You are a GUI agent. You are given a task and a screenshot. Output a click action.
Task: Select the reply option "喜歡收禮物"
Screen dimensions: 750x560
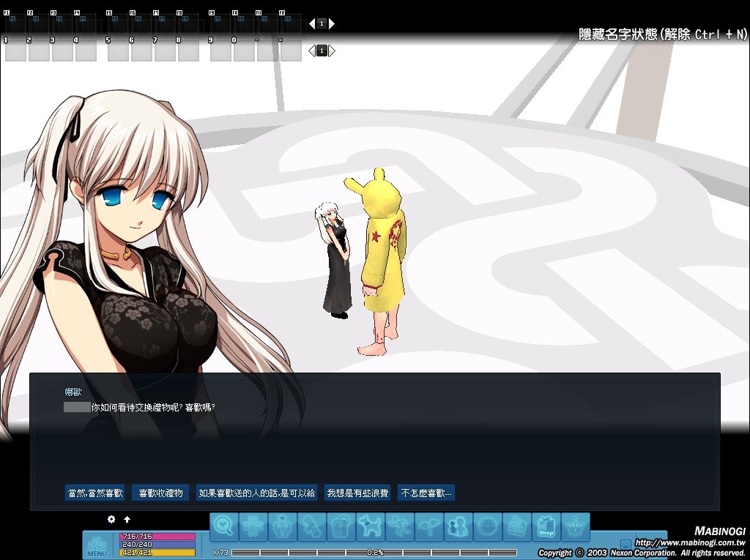(x=161, y=493)
